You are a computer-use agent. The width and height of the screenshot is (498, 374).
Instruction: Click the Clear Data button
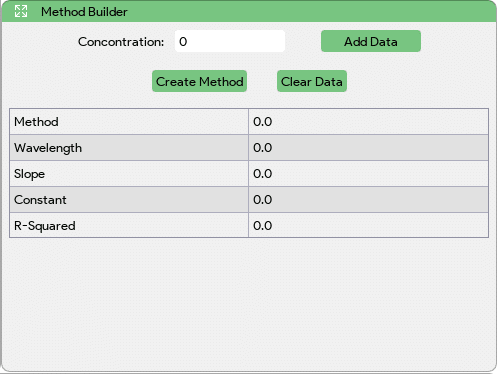[x=312, y=81]
